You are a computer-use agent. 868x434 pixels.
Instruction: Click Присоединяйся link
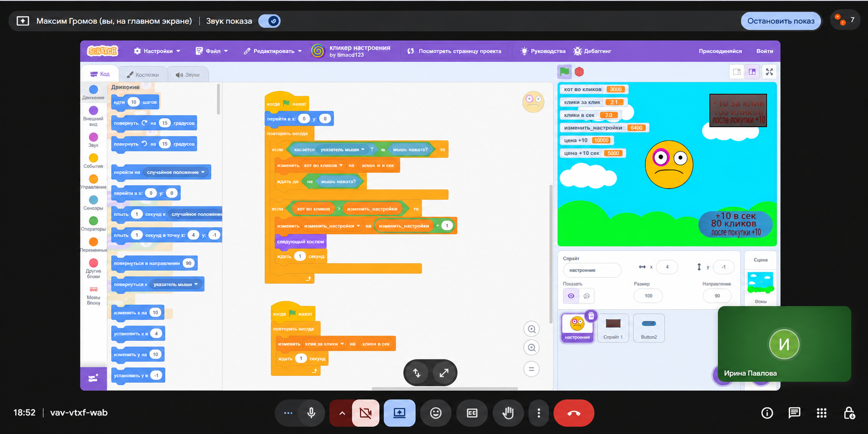[x=720, y=51]
